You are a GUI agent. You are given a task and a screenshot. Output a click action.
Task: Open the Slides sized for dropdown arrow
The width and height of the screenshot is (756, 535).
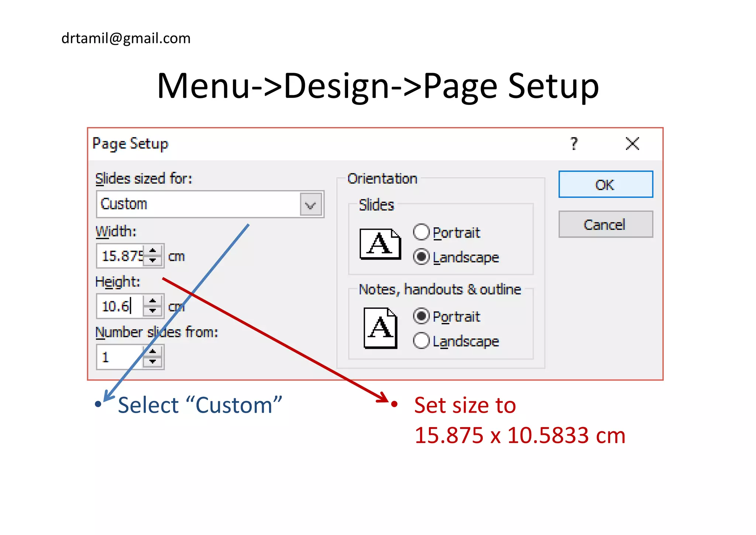click(310, 204)
